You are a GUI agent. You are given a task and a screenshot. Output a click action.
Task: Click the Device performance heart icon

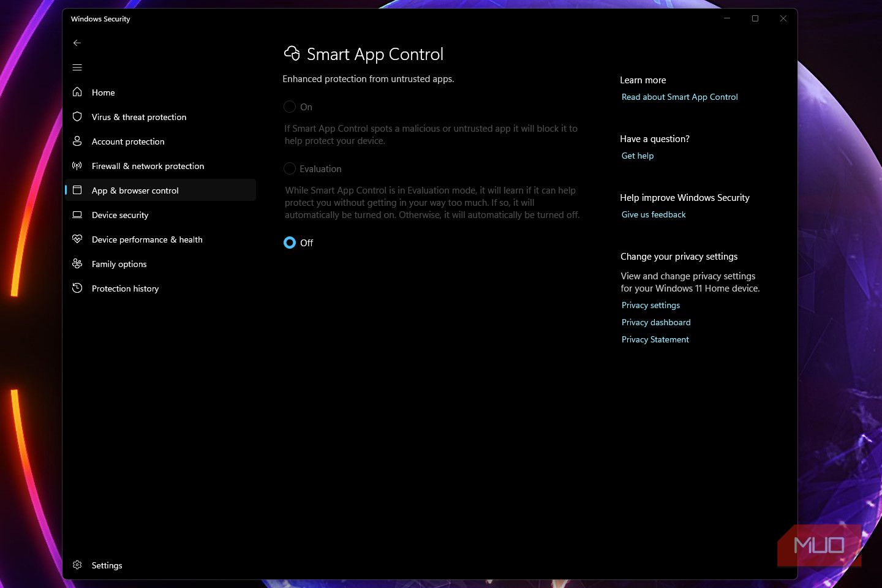pos(77,239)
